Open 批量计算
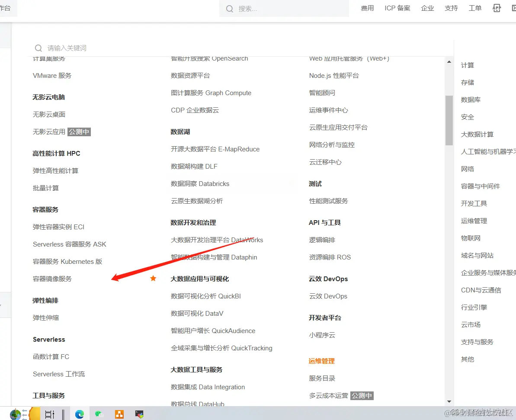 pyautogui.click(x=46, y=188)
